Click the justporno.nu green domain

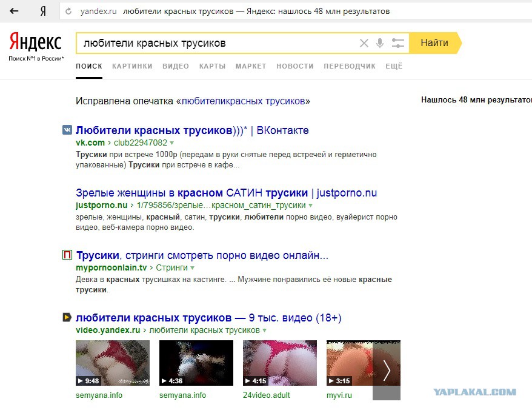(101, 205)
